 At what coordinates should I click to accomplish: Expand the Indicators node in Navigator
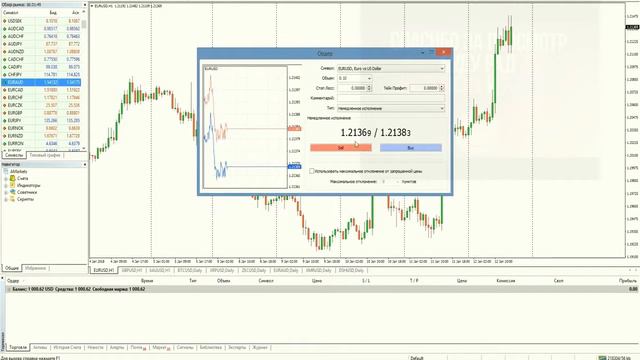pyautogui.click(x=6, y=186)
